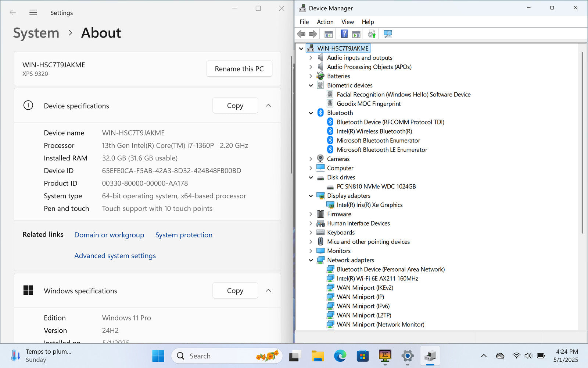Viewport: 588px width, 368px height.
Task: Expand Mice and other pointing devices
Action: point(311,242)
